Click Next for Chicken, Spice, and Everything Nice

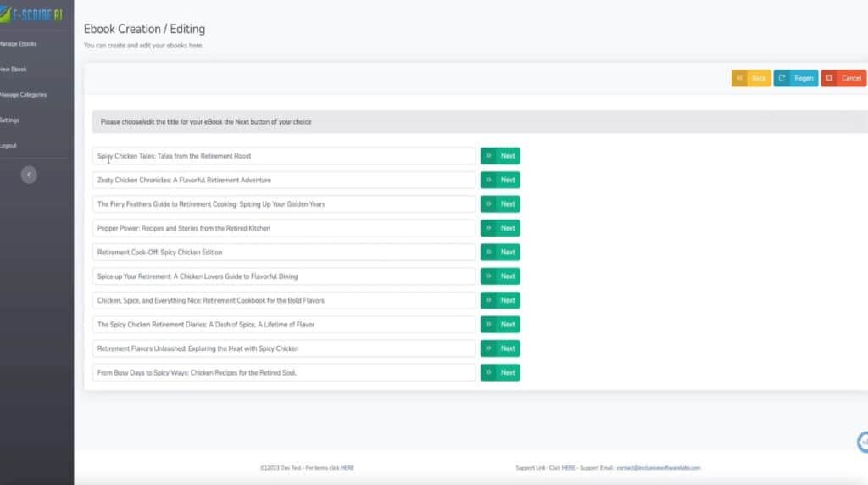coord(500,300)
